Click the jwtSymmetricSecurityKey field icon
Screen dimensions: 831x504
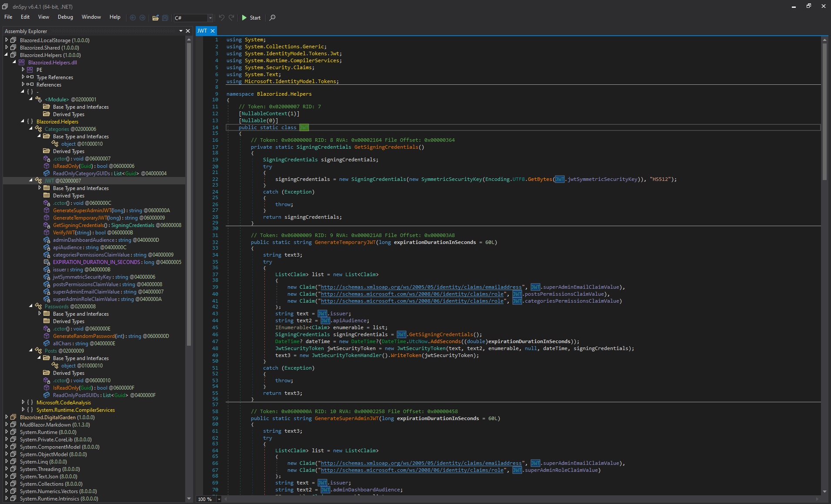click(47, 277)
